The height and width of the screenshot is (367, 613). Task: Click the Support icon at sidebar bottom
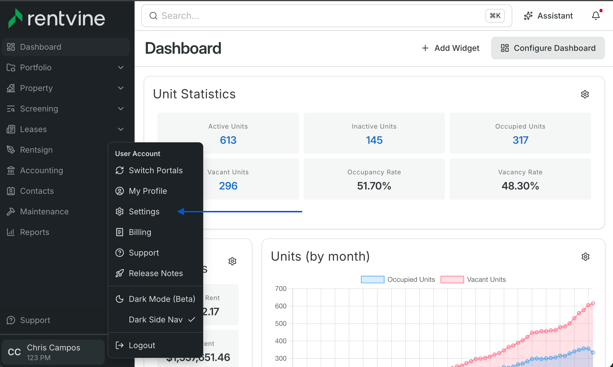tap(11, 320)
